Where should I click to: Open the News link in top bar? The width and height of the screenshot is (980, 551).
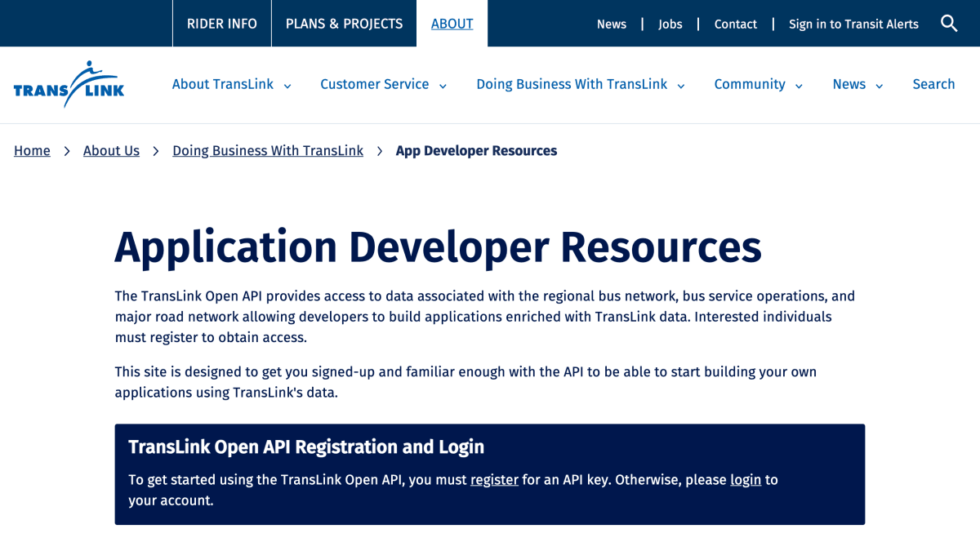612,24
